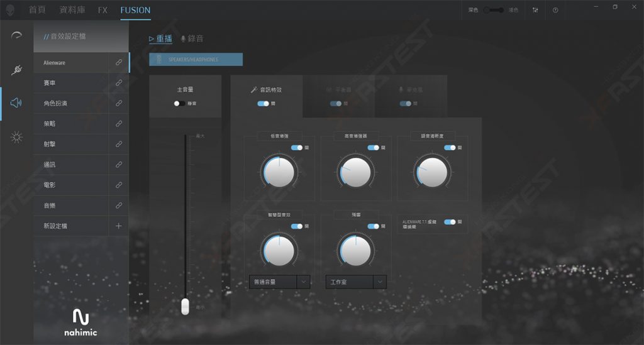
Task: Switch to the FX tab
Action: click(103, 10)
